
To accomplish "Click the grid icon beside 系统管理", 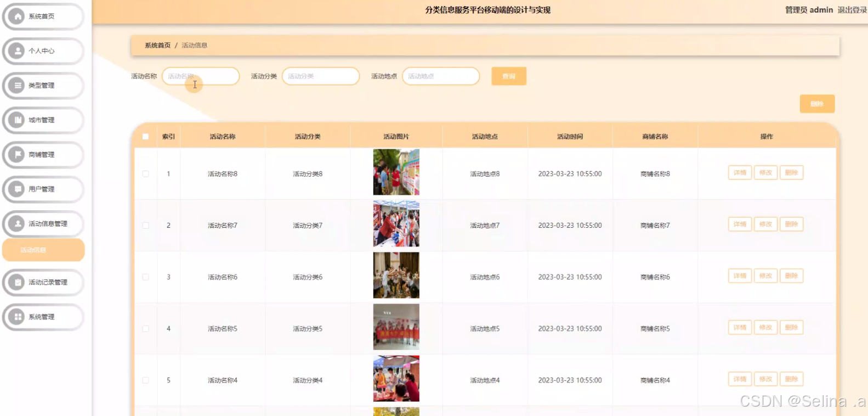I will 17,317.
